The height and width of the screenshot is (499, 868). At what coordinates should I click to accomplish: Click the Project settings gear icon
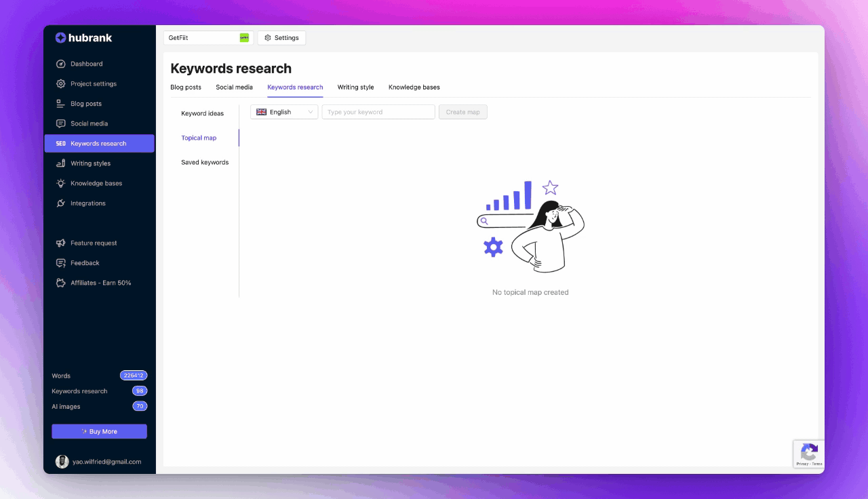61,84
